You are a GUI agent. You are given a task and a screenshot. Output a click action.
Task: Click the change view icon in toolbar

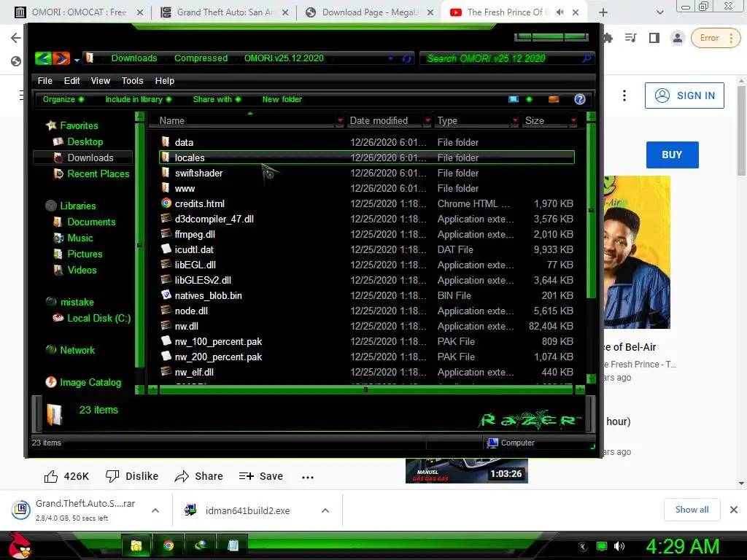[513, 99]
